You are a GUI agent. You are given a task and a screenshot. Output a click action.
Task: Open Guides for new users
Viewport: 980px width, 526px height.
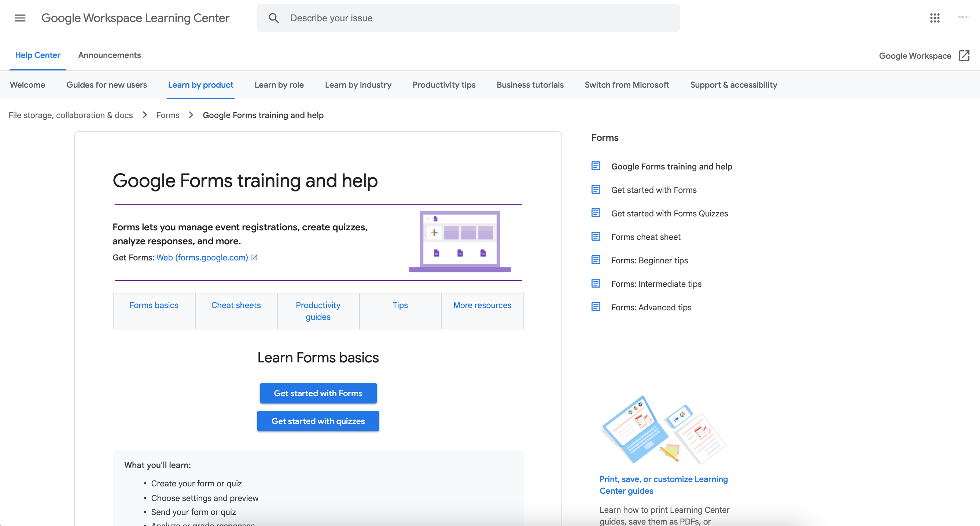(107, 85)
